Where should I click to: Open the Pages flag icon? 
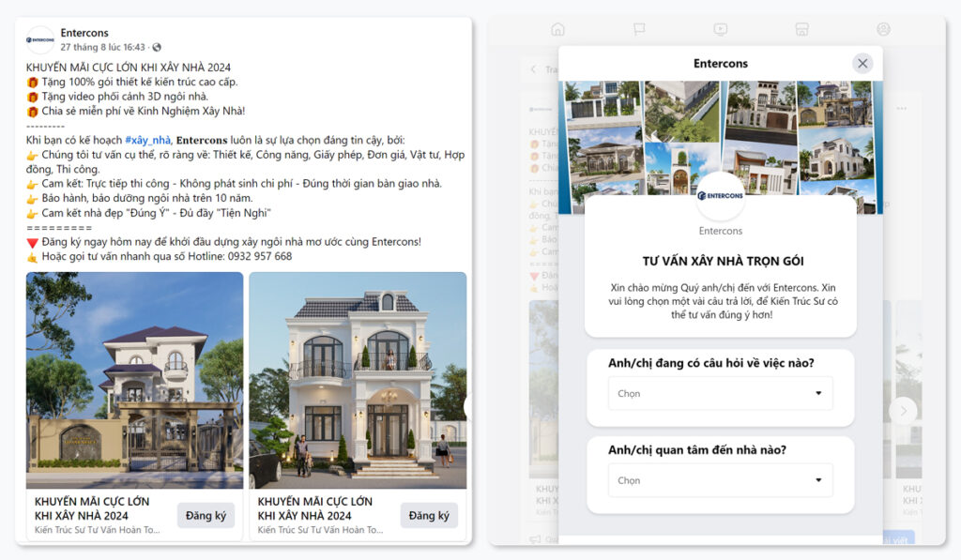[x=639, y=30]
